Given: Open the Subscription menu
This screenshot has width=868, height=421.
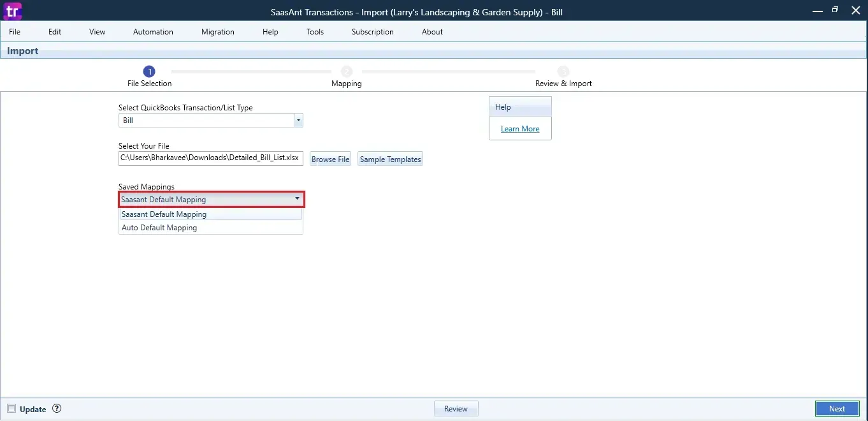Looking at the screenshot, I should [x=372, y=32].
